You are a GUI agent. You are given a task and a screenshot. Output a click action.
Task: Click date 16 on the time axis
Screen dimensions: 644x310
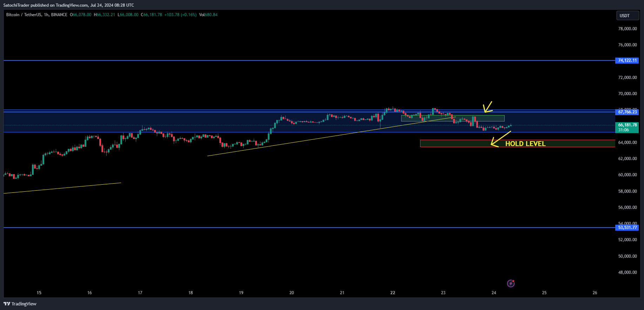click(89, 293)
